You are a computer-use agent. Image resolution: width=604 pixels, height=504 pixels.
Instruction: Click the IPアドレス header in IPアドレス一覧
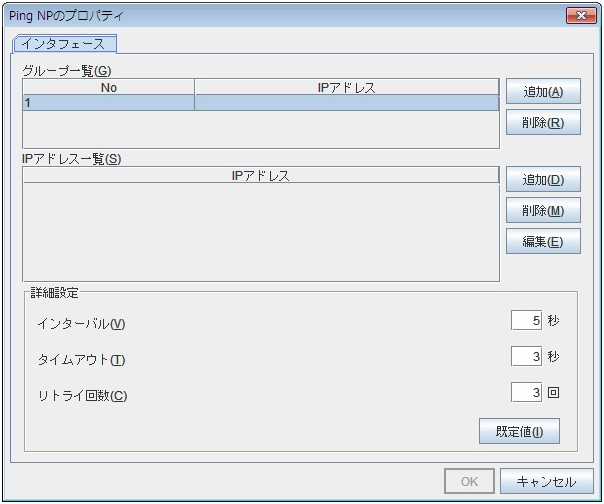click(x=260, y=176)
